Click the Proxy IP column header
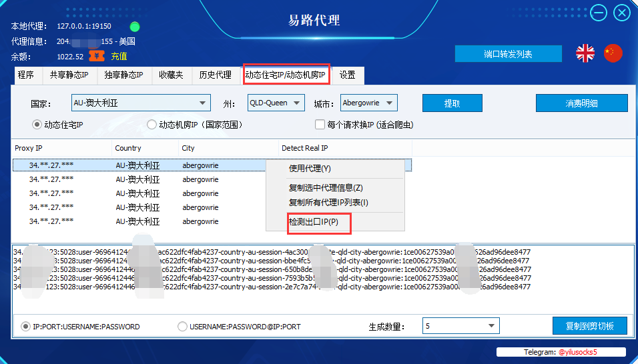This screenshot has height=364, width=638. pos(62,148)
